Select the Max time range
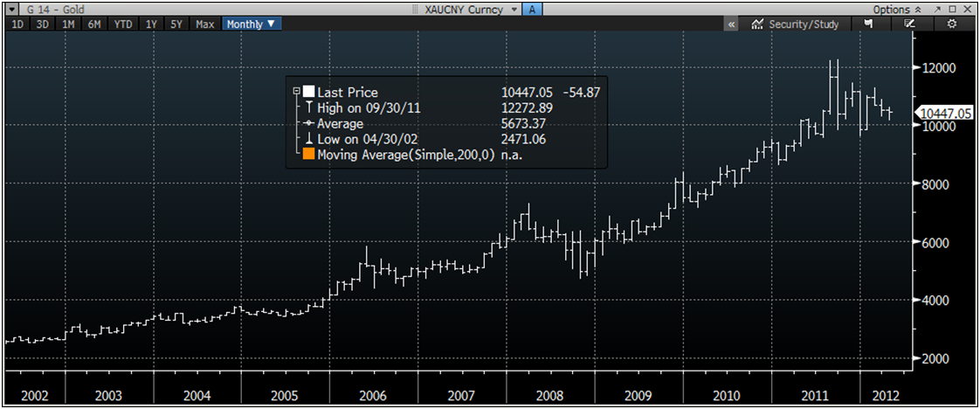The height and width of the screenshot is (409, 980). [x=205, y=24]
